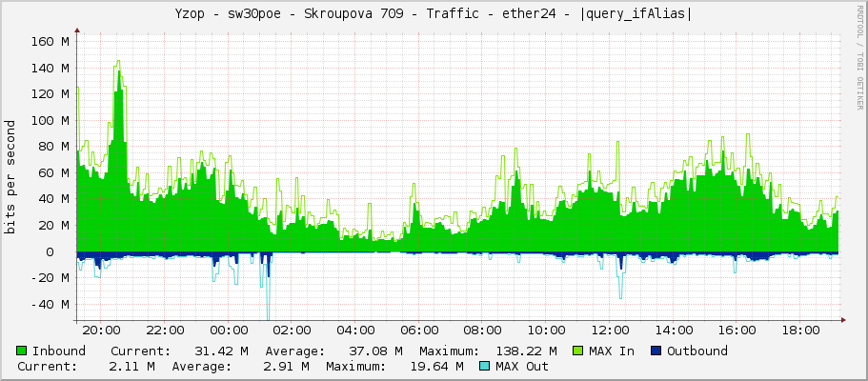The width and height of the screenshot is (868, 381).
Task: Click the 14:00 time axis label
Action: coord(673,331)
